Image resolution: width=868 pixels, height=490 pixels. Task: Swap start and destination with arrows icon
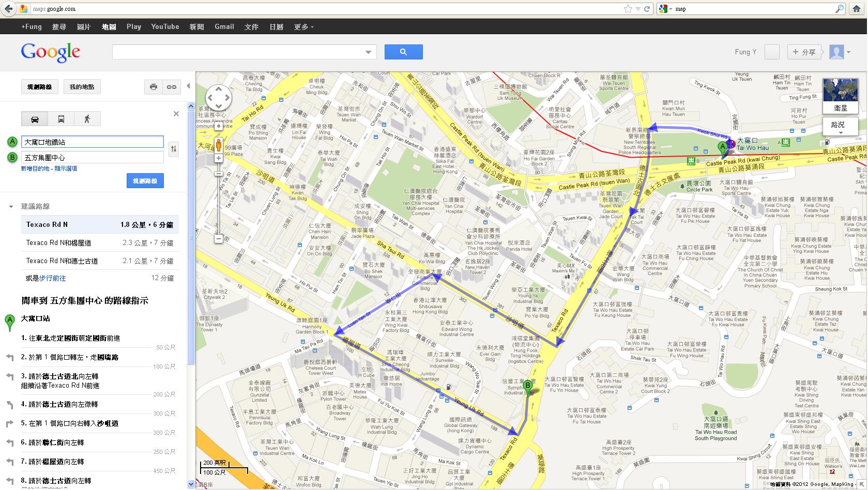(174, 149)
